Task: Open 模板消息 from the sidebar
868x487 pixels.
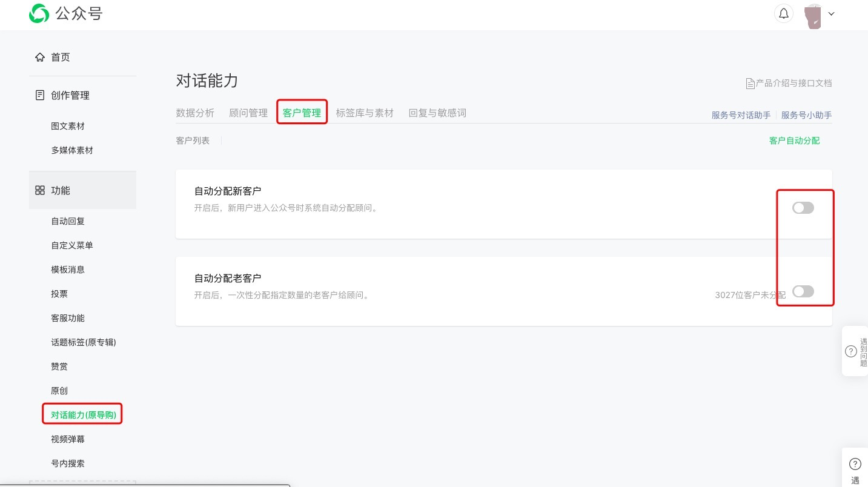Action: [67, 269]
